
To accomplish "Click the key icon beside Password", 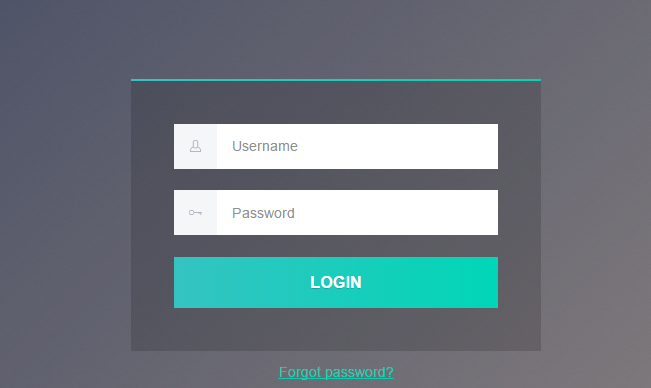I will pyautogui.click(x=196, y=213).
